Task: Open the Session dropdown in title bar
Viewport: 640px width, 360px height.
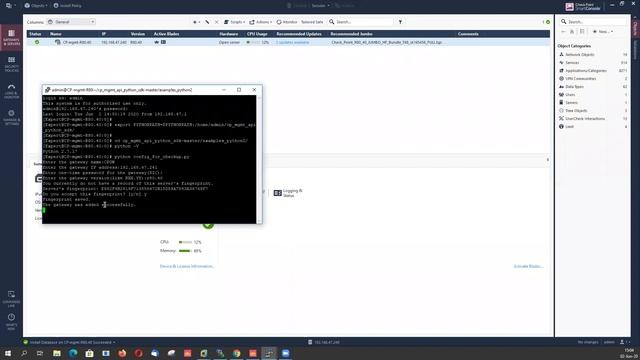Action: click(320, 6)
